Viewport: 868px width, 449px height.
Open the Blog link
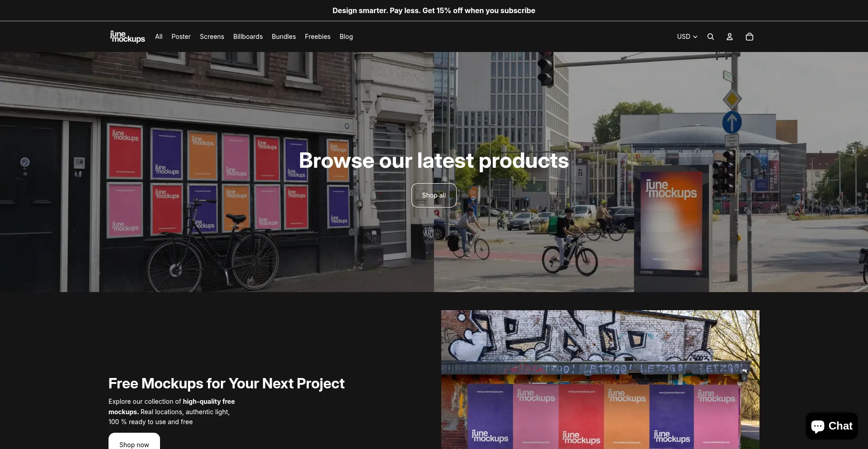(346, 37)
